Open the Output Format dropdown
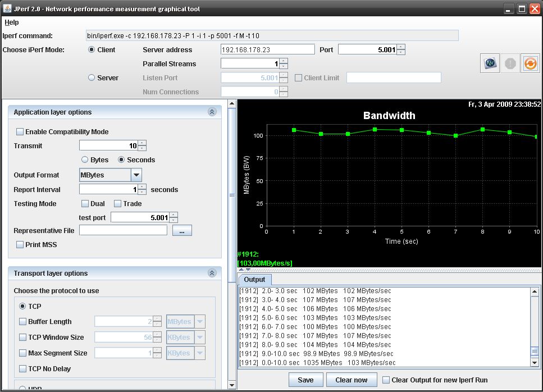The width and height of the screenshot is (543, 392). coord(136,175)
